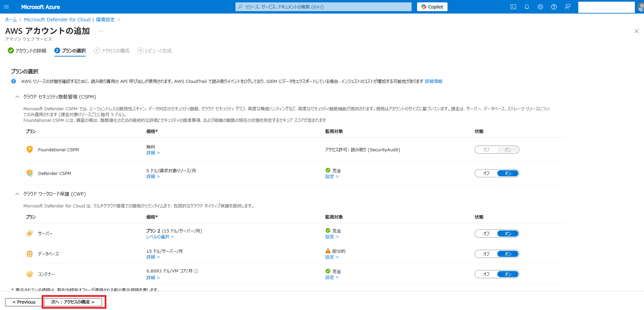Click the データベース plan icon
Viewport: 644px width, 310px height.
[30, 253]
